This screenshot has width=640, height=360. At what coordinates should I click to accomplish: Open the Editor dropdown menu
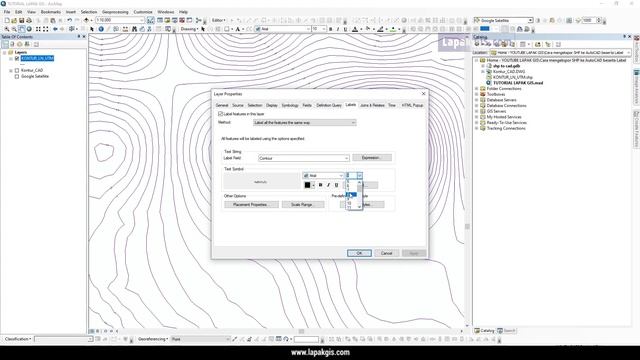click(x=218, y=20)
